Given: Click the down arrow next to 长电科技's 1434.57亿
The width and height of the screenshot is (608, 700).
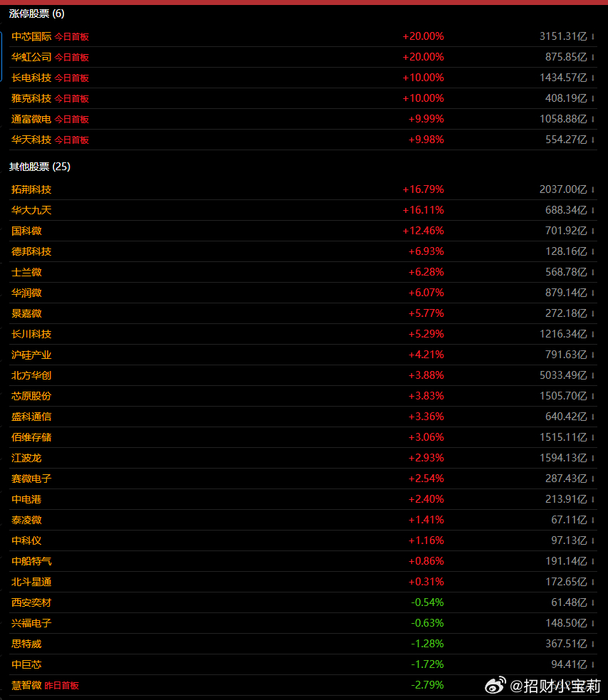Looking at the screenshot, I should click(593, 78).
